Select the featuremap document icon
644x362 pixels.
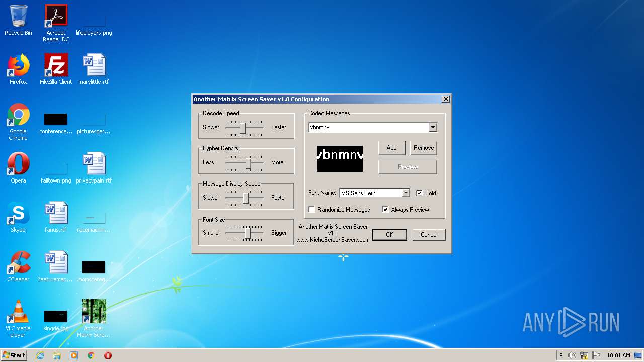(56, 266)
